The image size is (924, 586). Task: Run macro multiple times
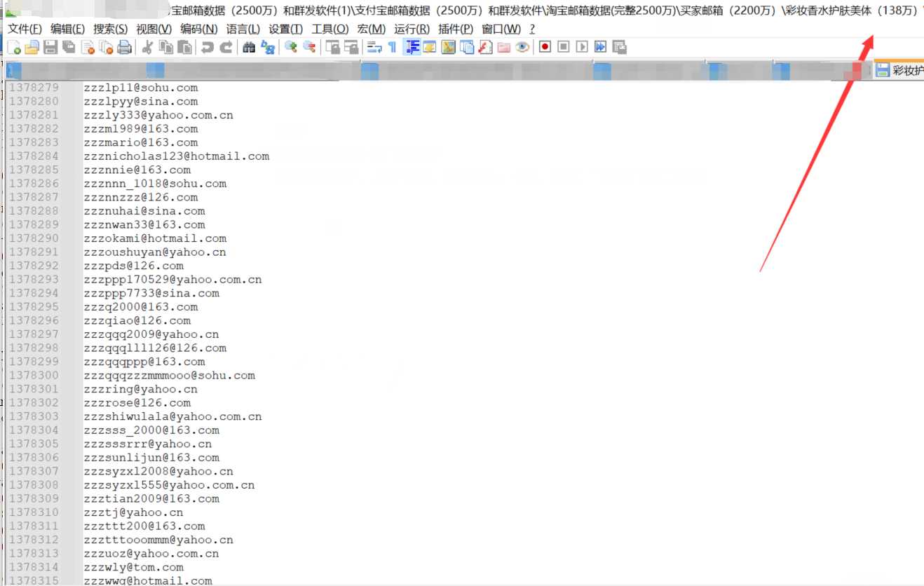pos(600,47)
